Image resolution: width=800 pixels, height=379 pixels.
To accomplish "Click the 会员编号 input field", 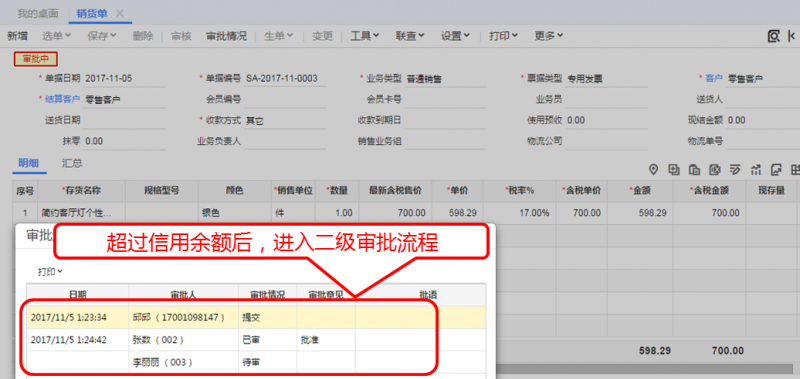I will pyautogui.click(x=285, y=99).
